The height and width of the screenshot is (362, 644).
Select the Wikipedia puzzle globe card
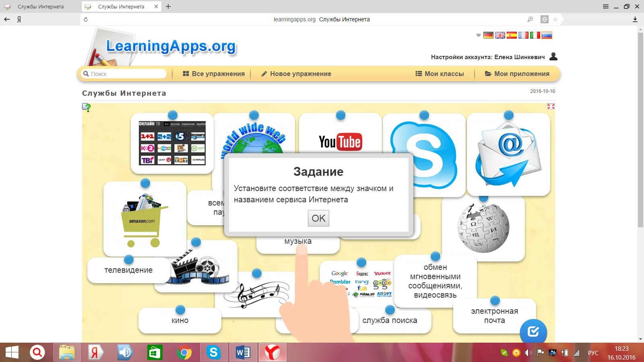coord(483,228)
